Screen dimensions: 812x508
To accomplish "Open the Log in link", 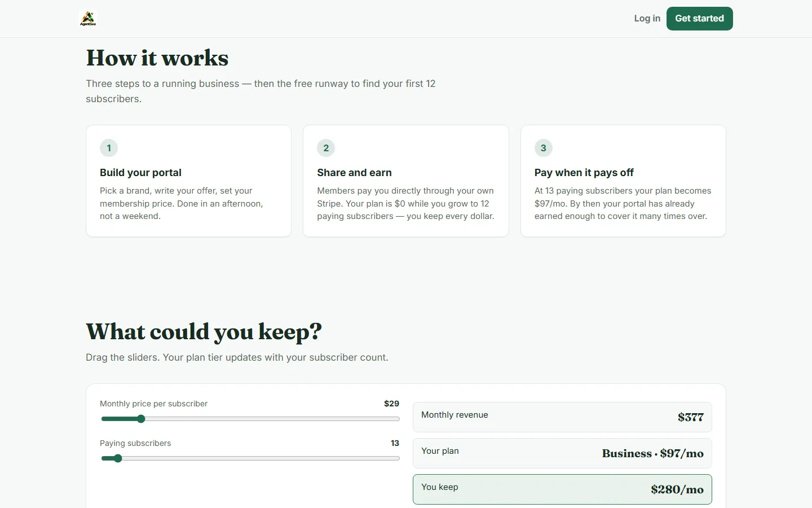I will [647, 19].
